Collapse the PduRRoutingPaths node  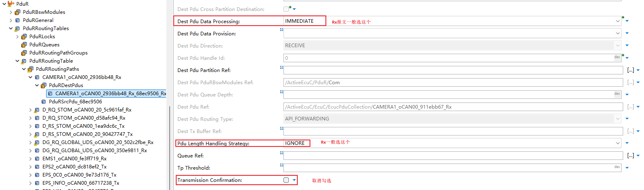(24, 69)
